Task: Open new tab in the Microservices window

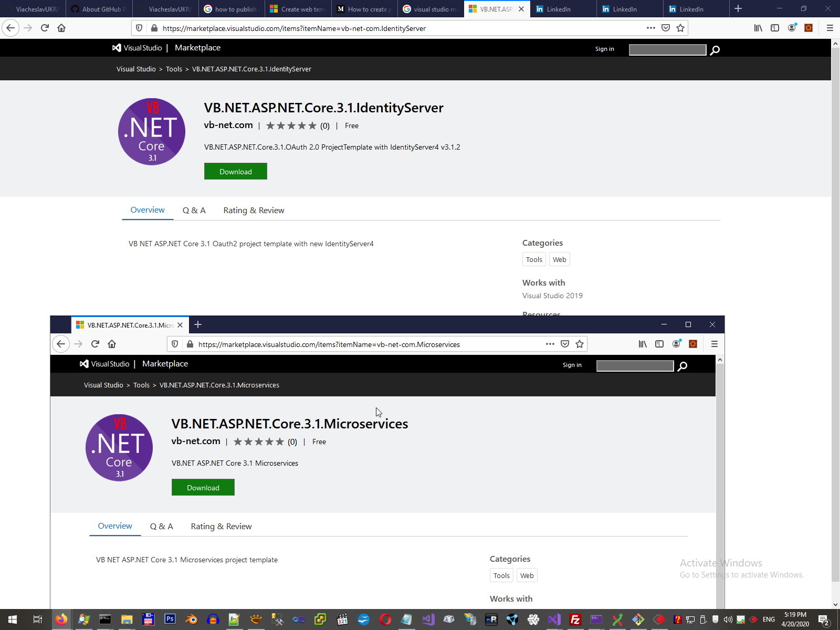Action: [x=198, y=324]
